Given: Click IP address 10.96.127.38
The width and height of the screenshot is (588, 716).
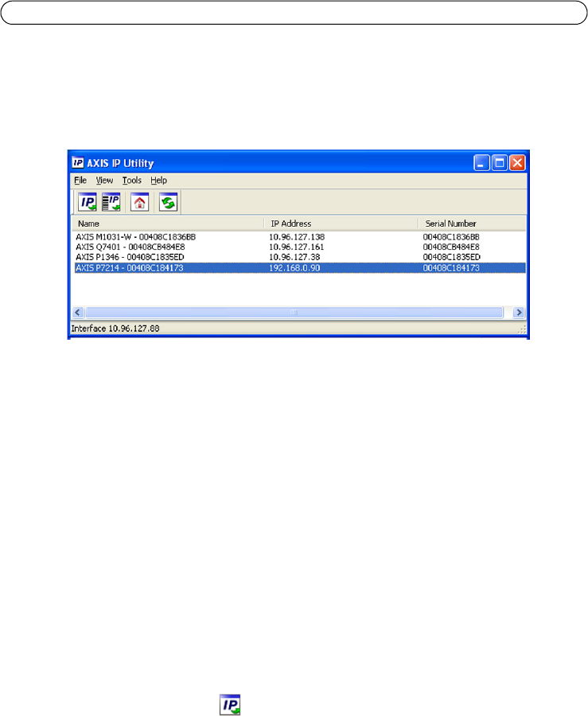Looking at the screenshot, I should pos(294,257).
